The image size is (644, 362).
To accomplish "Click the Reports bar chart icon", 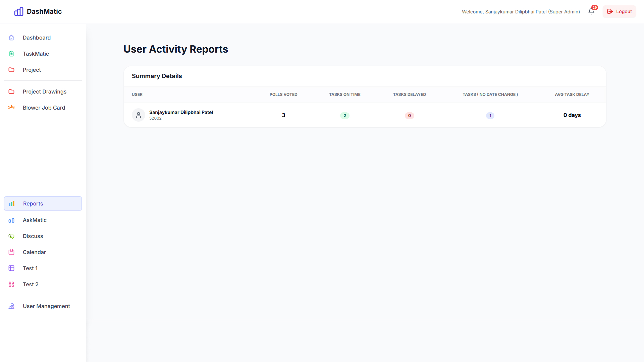I will tap(11, 203).
